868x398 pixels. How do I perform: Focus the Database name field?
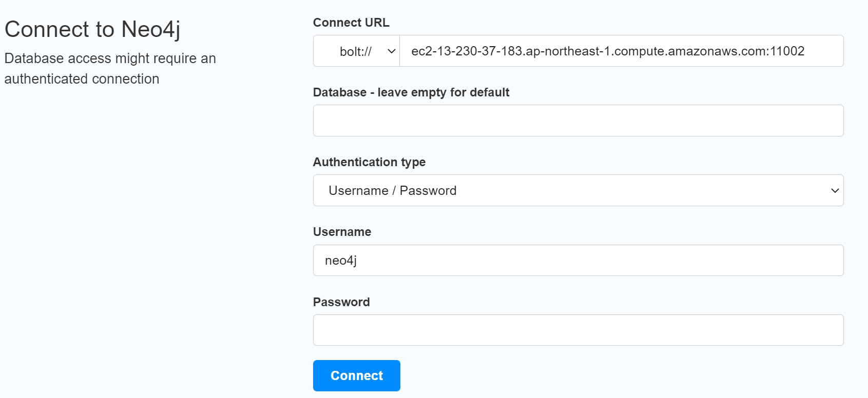tap(578, 121)
